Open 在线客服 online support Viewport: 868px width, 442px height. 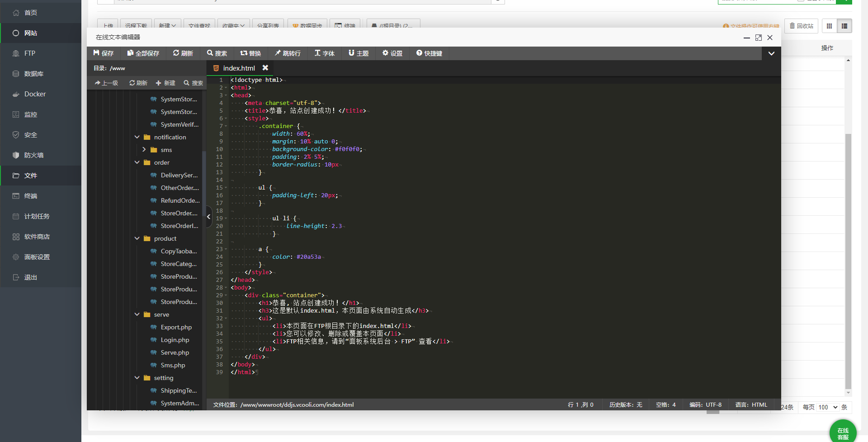843,432
